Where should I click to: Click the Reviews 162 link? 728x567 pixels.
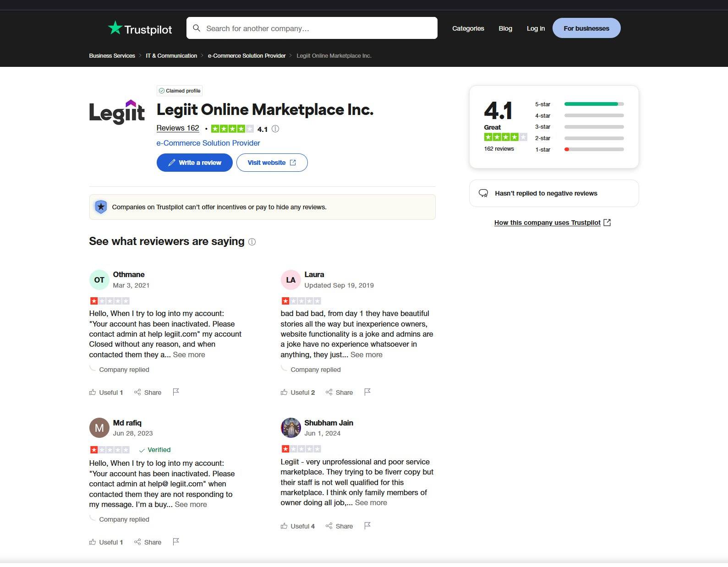tap(178, 128)
